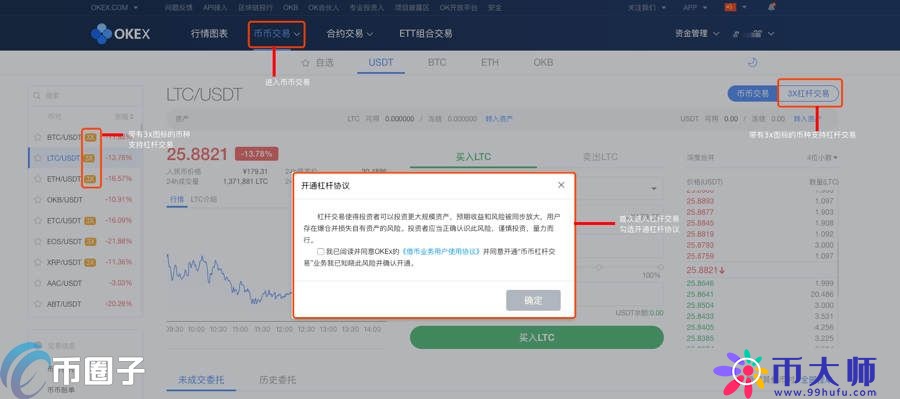Open the 合约交易 navigation dropdown
Viewport: 900px width, 399px height.
(x=350, y=34)
